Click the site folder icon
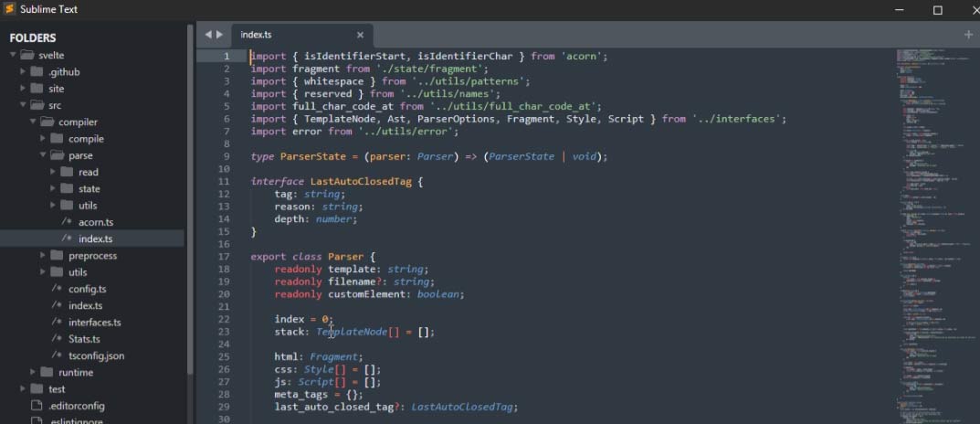This screenshot has height=424, width=980. click(37, 89)
